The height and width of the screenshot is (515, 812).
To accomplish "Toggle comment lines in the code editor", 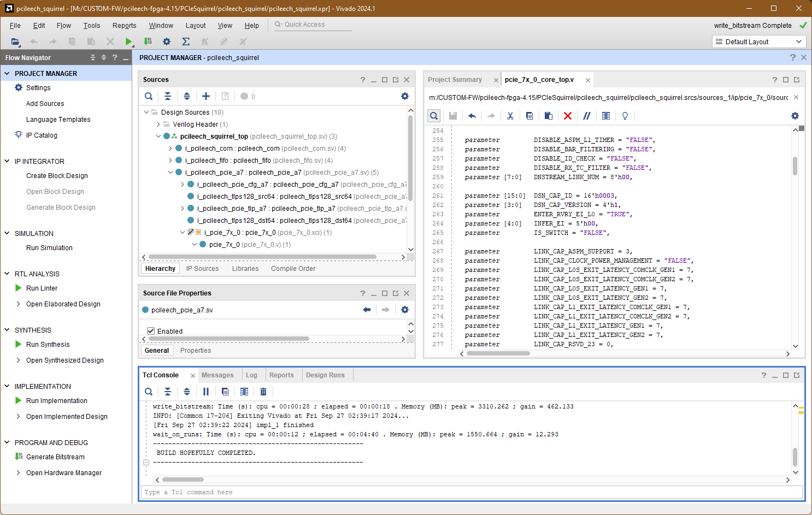I will (586, 116).
